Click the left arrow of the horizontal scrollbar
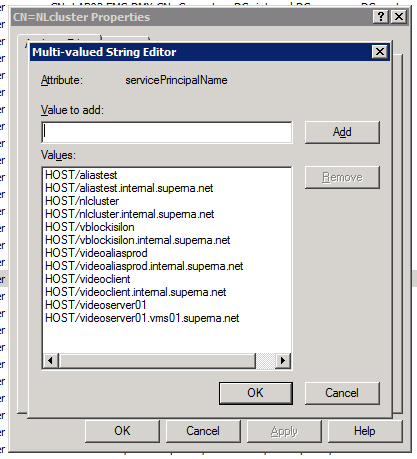This screenshot has width=417, height=459. pyautogui.click(x=50, y=361)
